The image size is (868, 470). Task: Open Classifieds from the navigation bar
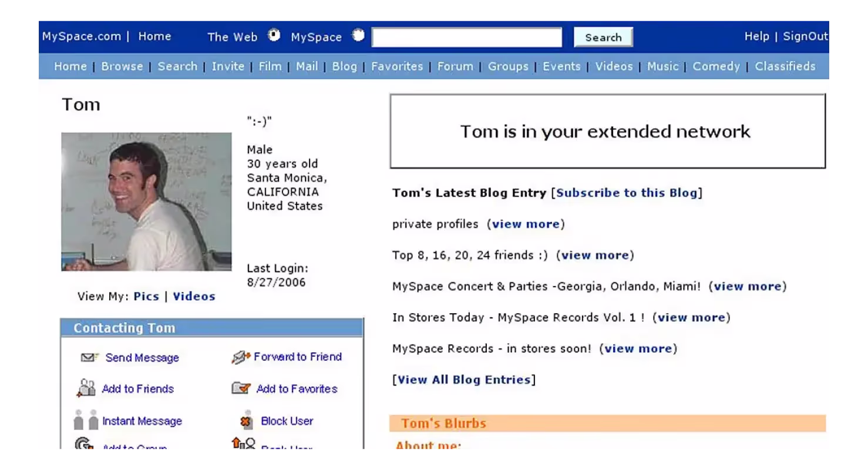tap(785, 66)
